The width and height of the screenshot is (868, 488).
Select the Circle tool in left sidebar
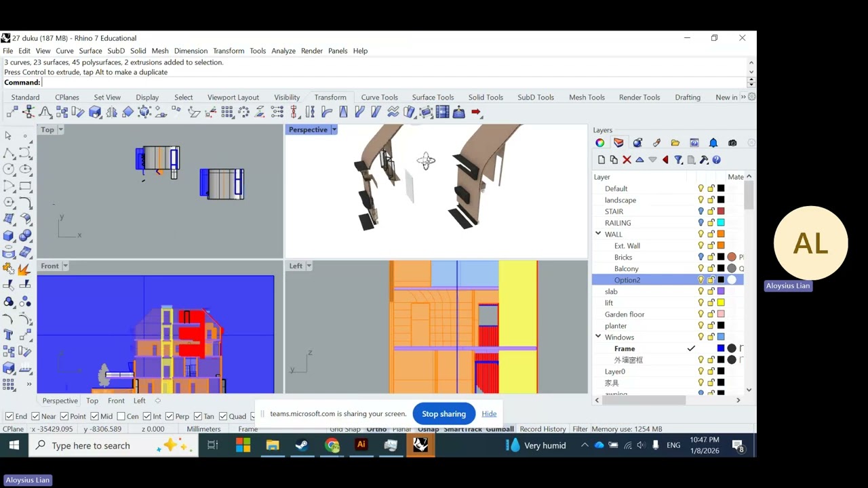(9, 169)
